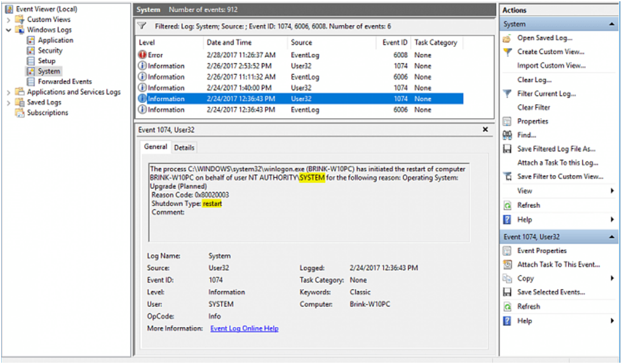Click the filter funnel icon above event list
Screen dimensions: 622x364
(142, 26)
